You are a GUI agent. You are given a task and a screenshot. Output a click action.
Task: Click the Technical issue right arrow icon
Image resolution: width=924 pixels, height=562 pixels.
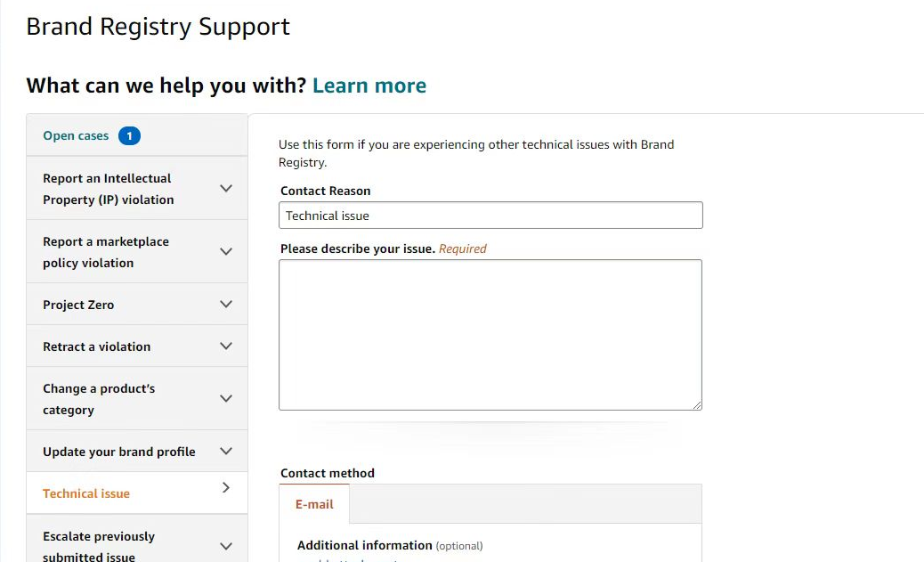coord(226,488)
